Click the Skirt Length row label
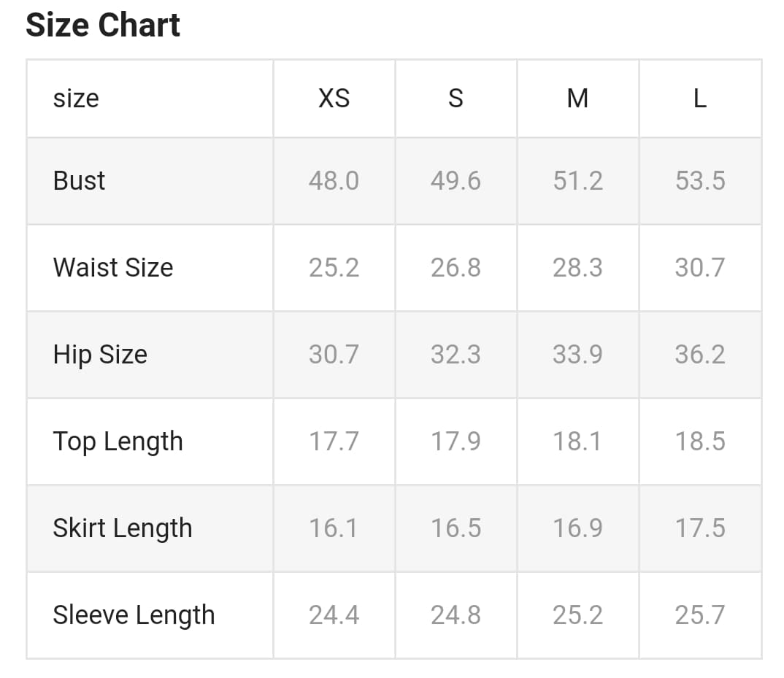The height and width of the screenshot is (678, 784). (x=123, y=528)
